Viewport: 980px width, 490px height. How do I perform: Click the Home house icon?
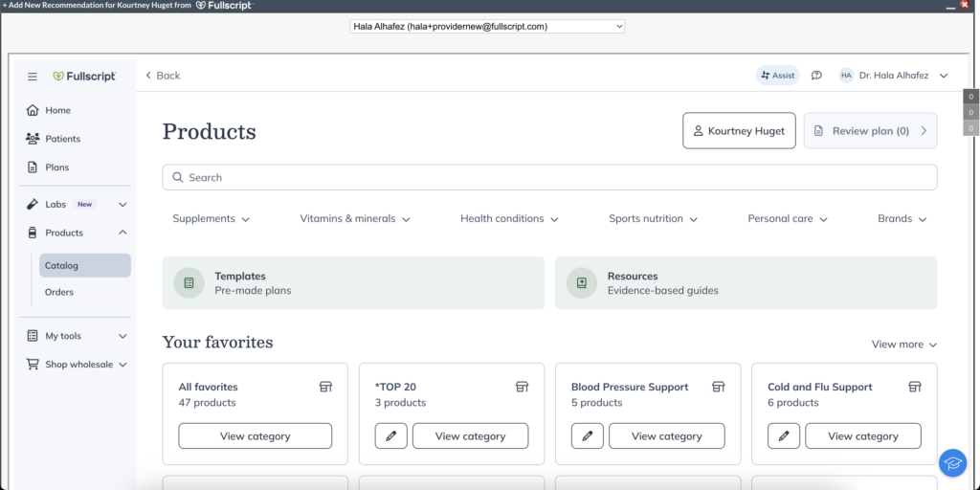tap(33, 110)
